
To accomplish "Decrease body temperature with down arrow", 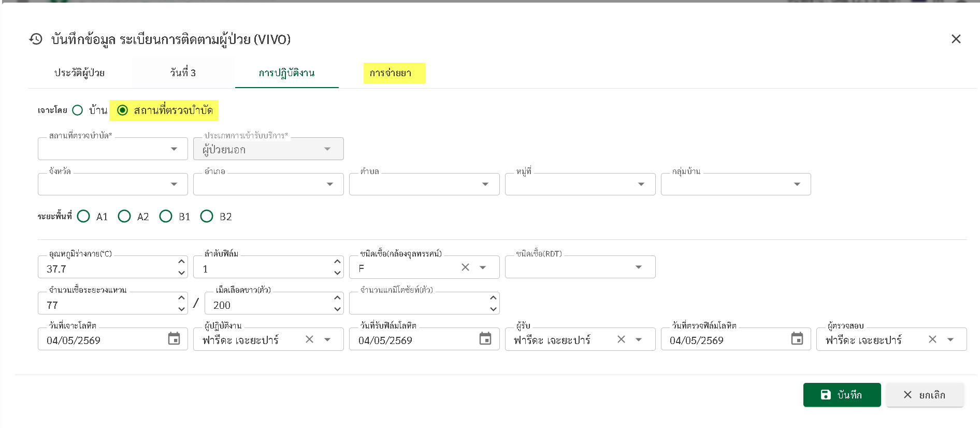I will [181, 273].
